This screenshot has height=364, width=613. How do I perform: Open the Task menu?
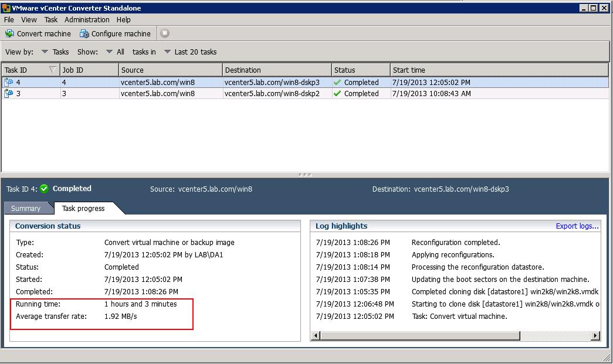pos(51,19)
